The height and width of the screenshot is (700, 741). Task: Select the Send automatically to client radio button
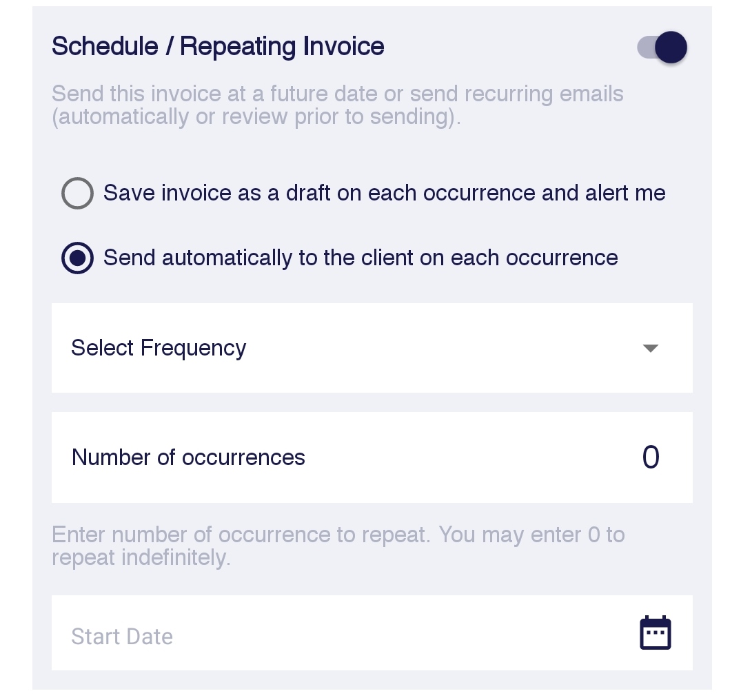77,258
